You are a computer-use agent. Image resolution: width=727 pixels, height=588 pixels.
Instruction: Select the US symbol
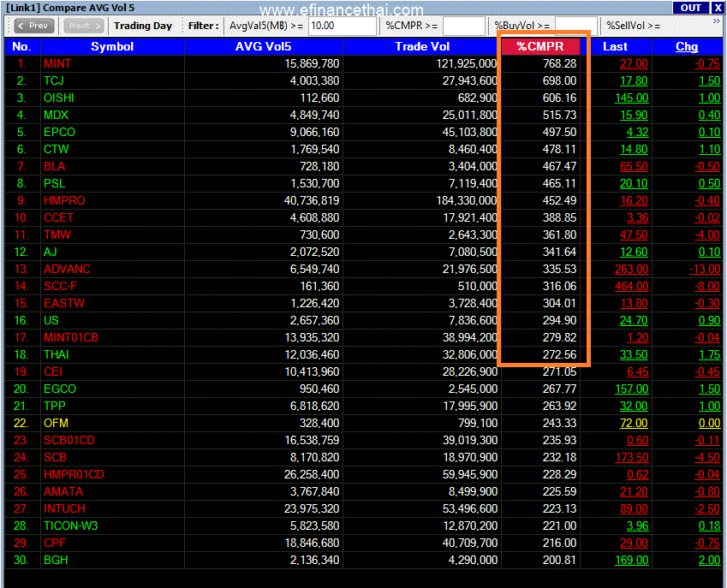(51, 321)
